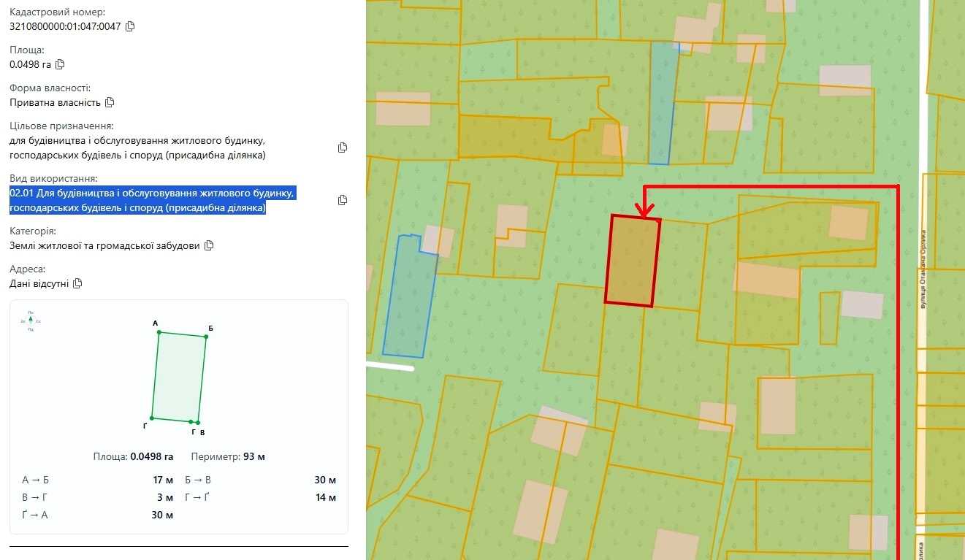This screenshot has width=965, height=560.
Task: Click the А → Б side length row
Action: [x=98, y=480]
